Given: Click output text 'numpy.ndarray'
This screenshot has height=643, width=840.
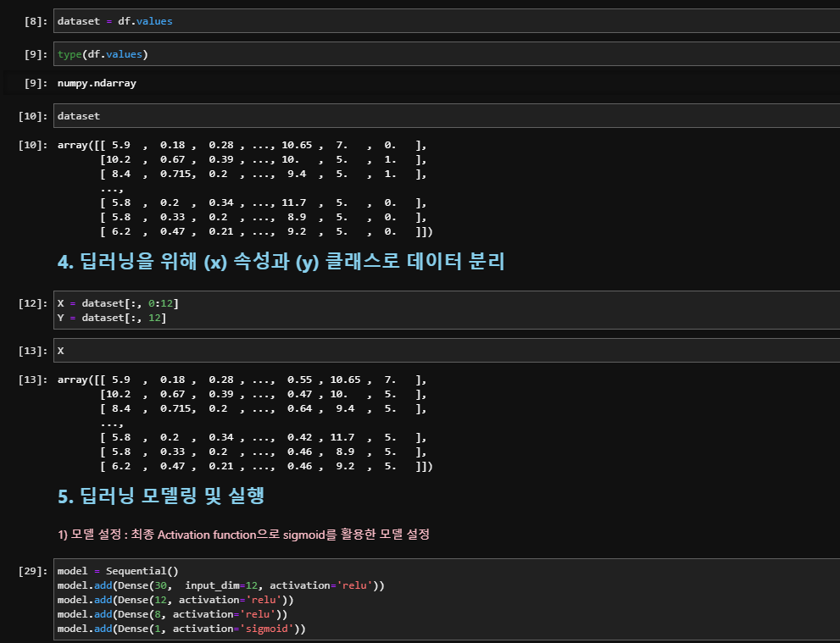Looking at the screenshot, I should click(x=97, y=83).
